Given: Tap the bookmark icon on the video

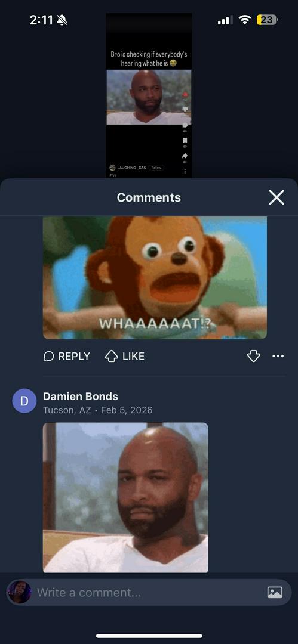Looking at the screenshot, I should point(185,141).
